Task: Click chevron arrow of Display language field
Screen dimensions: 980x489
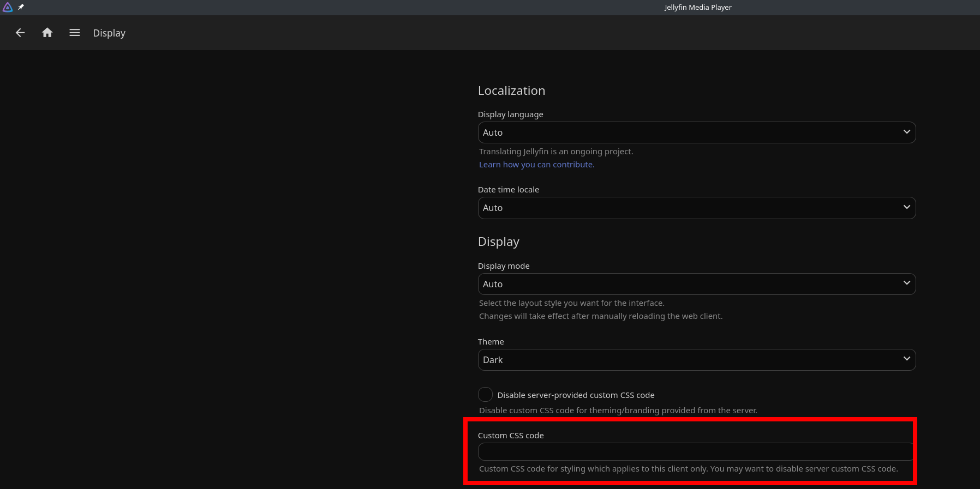Action: (906, 132)
